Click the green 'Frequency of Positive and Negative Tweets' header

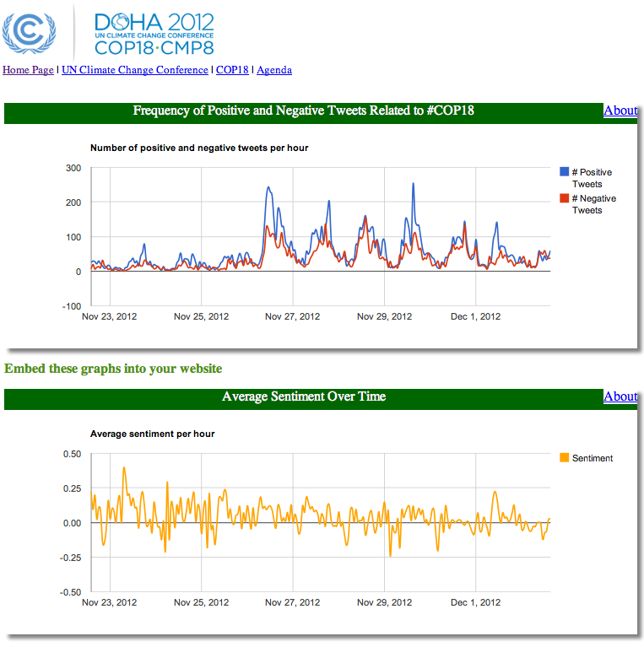[x=304, y=111]
